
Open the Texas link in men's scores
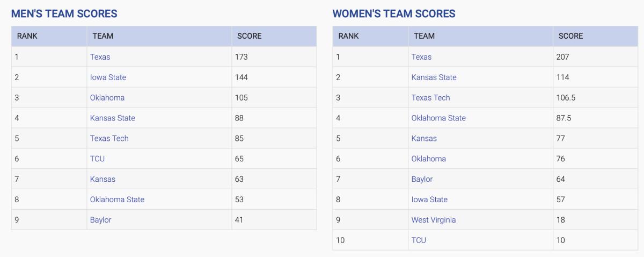[100, 57]
